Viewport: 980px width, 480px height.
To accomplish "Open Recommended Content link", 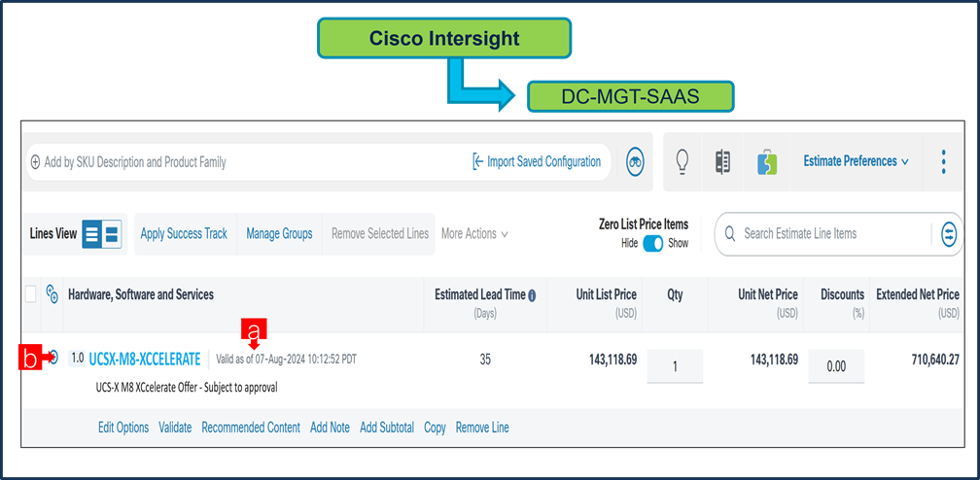I will 251,428.
